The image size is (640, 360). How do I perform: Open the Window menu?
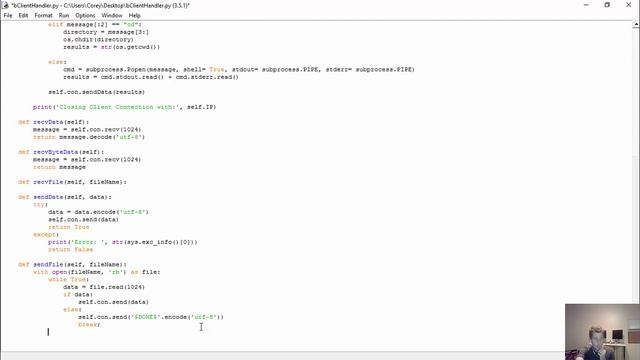point(112,15)
